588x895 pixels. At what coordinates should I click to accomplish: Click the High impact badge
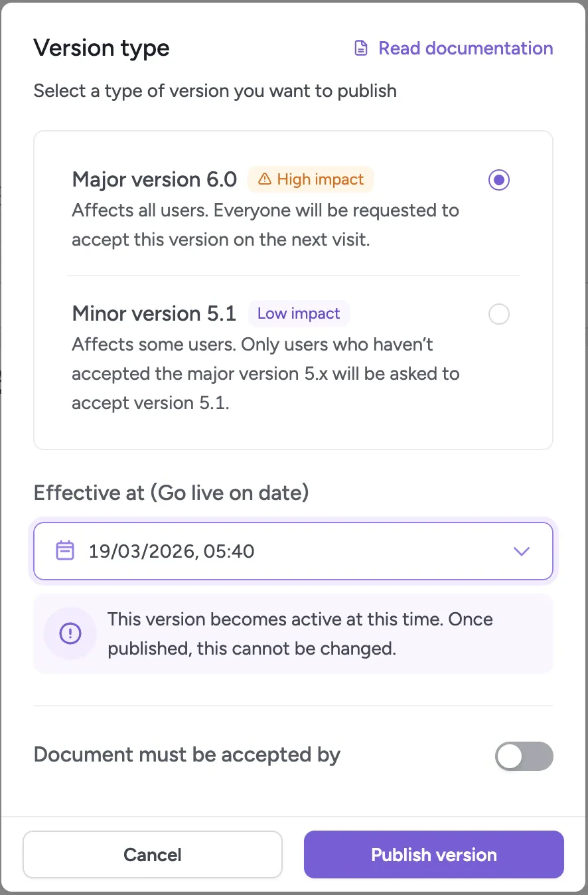click(311, 179)
